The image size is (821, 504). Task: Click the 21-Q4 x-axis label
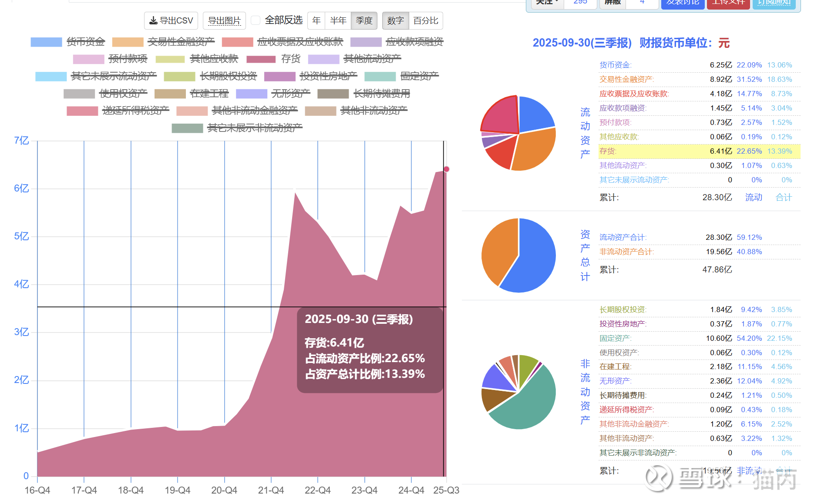click(271, 491)
